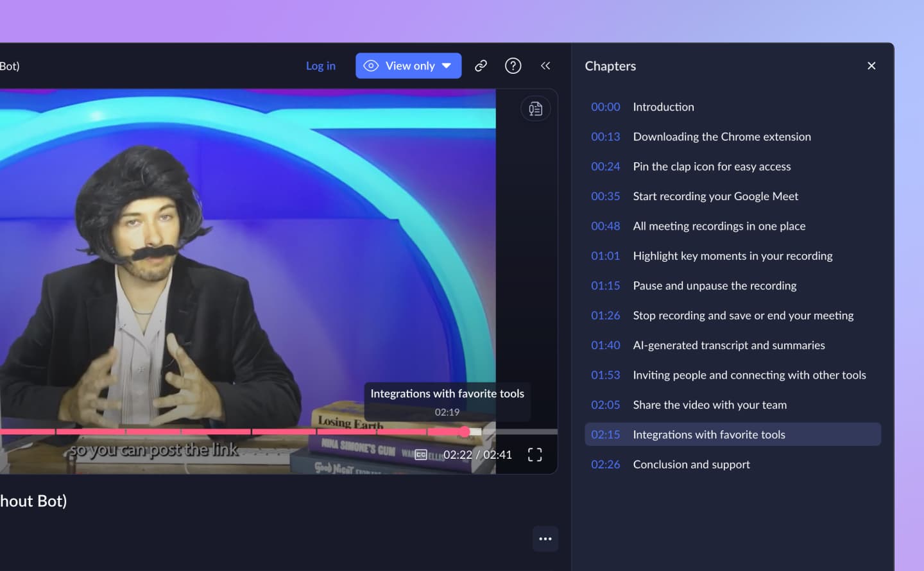Click the Chapters panel title
Image resolution: width=924 pixels, height=571 pixels.
610,65
